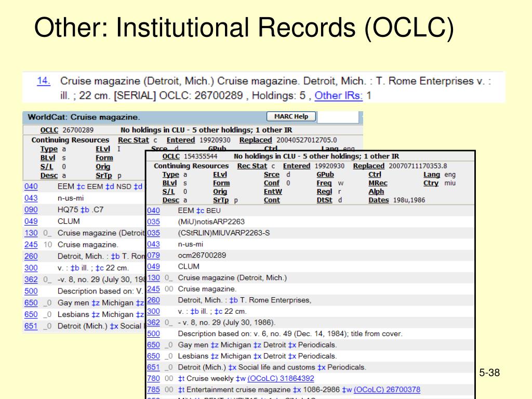This screenshot has width=532, height=399.
Task: Open tag 040 with EEM ‡c BEU
Action: 153,211
